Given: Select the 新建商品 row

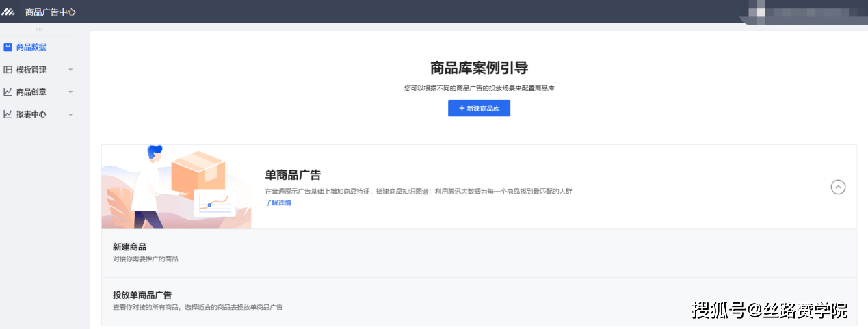Looking at the screenshot, I should tap(479, 253).
